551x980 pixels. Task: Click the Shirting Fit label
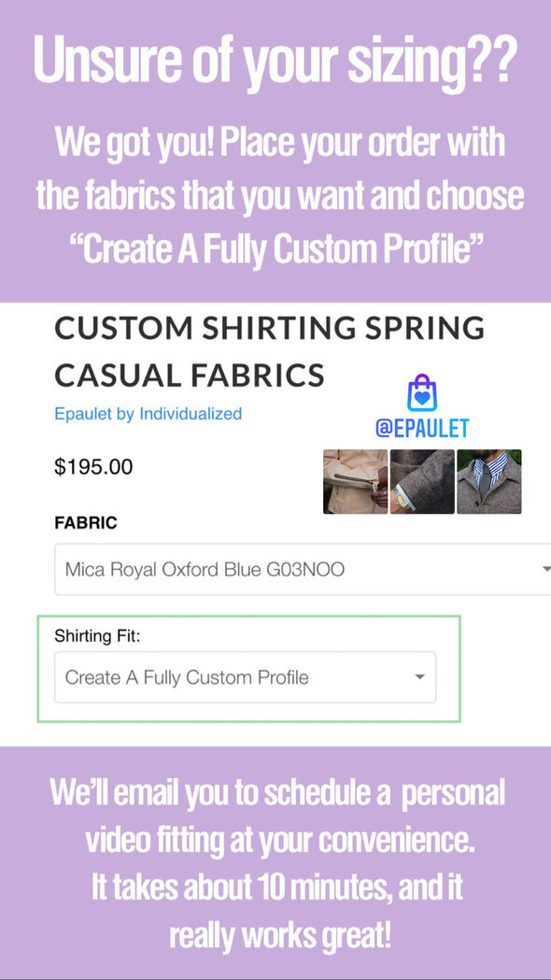pyautogui.click(x=97, y=637)
